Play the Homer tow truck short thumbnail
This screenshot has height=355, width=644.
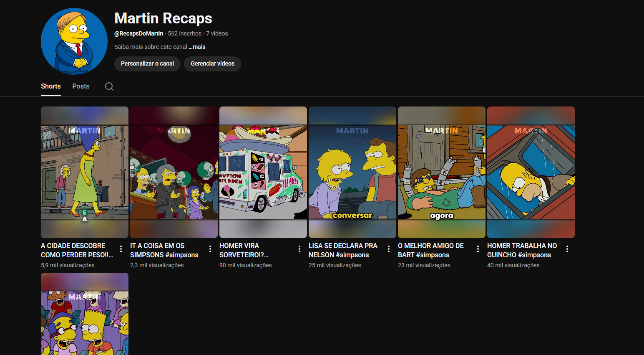coord(531,172)
